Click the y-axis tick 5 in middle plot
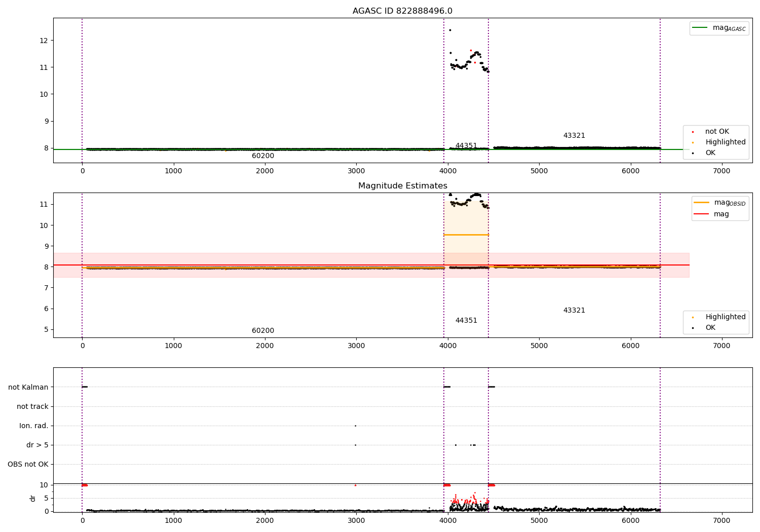The width and height of the screenshot is (760, 532). point(46,329)
